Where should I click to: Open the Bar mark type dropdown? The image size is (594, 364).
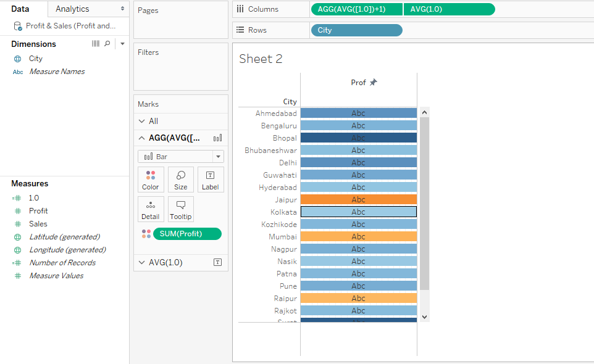click(218, 157)
